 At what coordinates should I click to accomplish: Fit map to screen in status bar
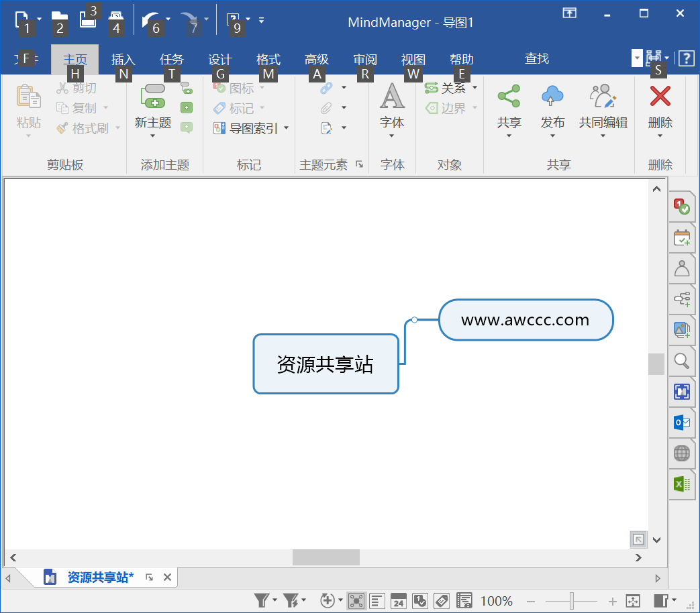click(633, 601)
